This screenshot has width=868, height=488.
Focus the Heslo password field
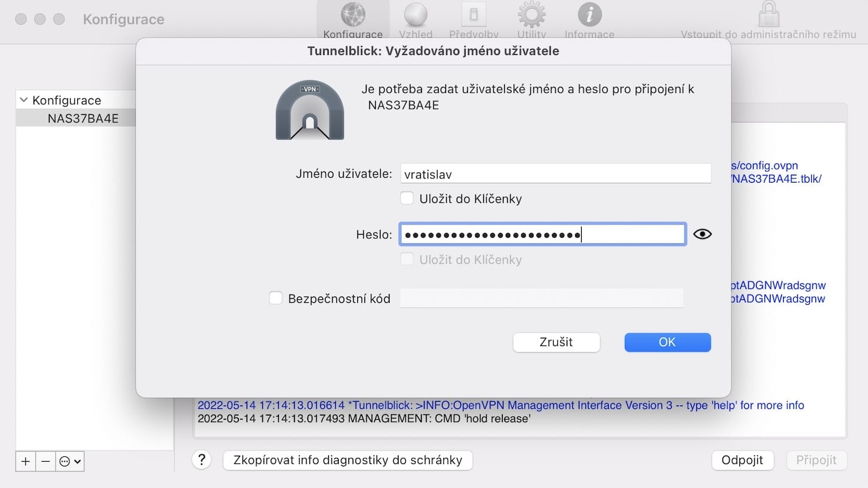tap(542, 234)
